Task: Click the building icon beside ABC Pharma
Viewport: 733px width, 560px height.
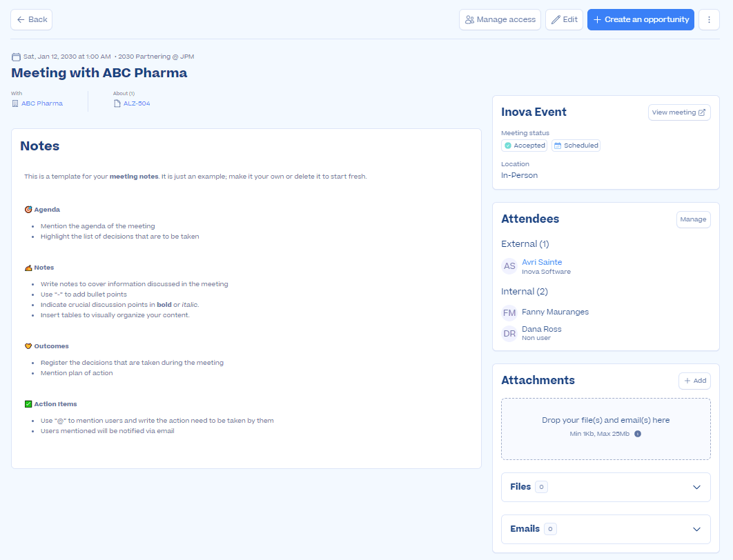Action: pos(15,103)
